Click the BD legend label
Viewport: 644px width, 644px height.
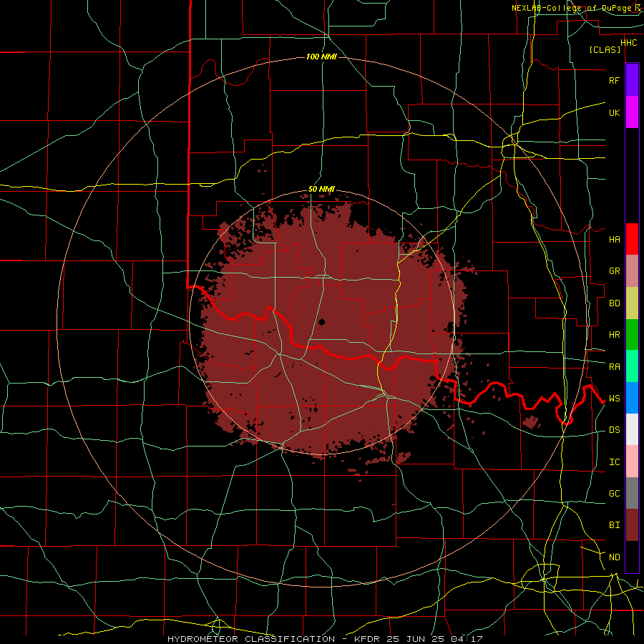[614, 303]
